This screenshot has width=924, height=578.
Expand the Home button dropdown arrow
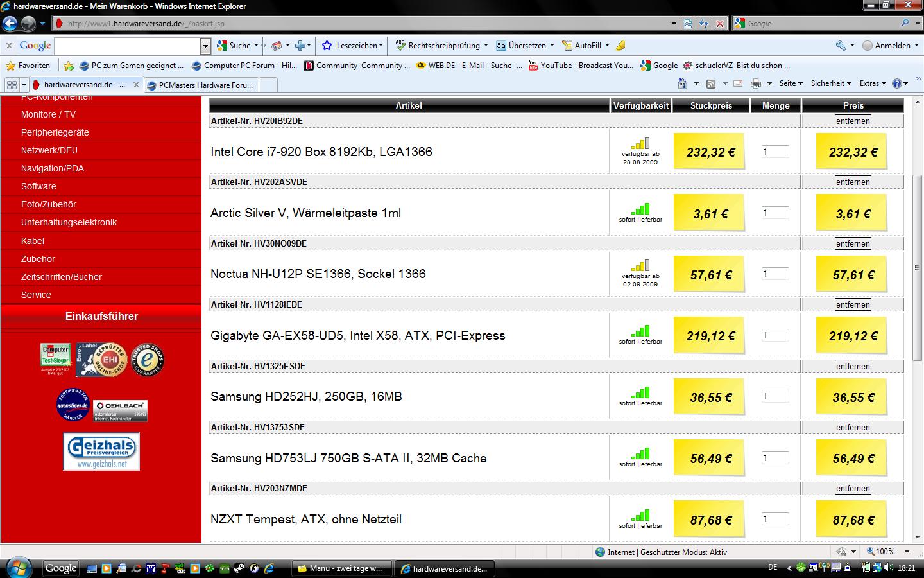click(x=696, y=83)
